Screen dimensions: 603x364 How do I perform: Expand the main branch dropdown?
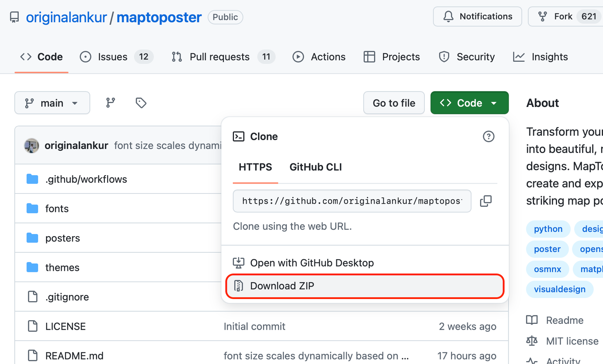point(52,103)
